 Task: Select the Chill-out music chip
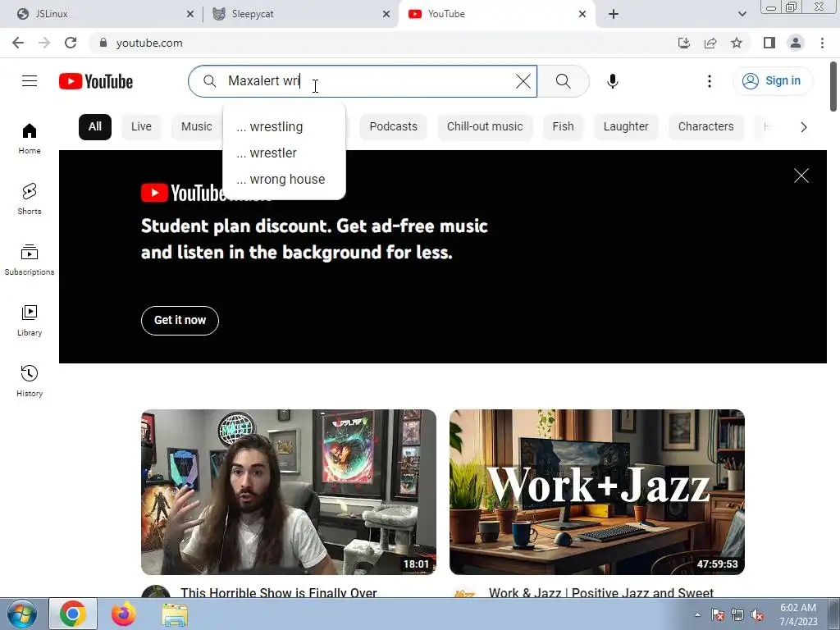pyautogui.click(x=485, y=127)
